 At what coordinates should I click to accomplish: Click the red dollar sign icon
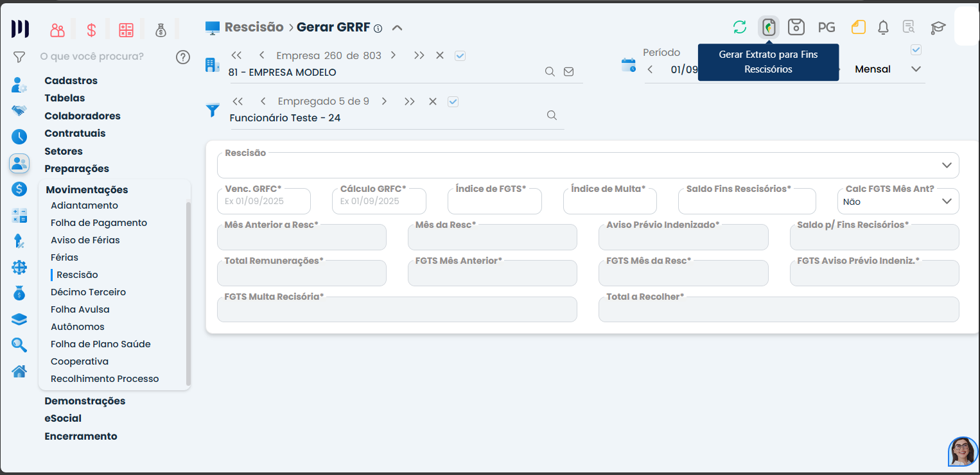coord(92,30)
